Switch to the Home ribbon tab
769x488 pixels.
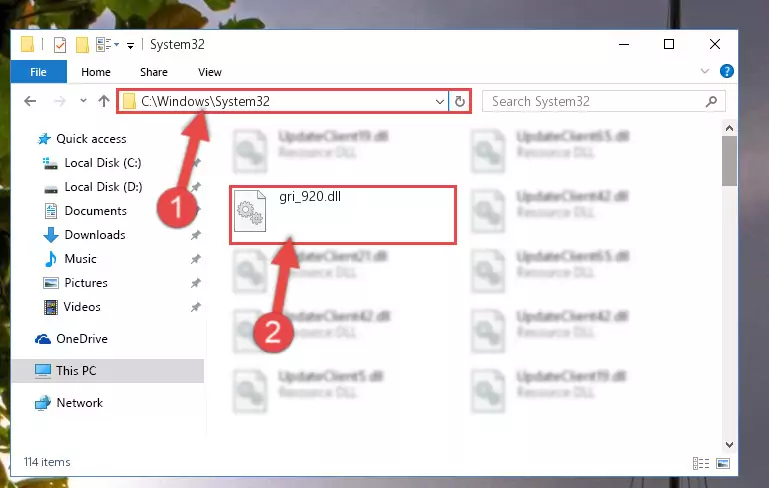[96, 72]
